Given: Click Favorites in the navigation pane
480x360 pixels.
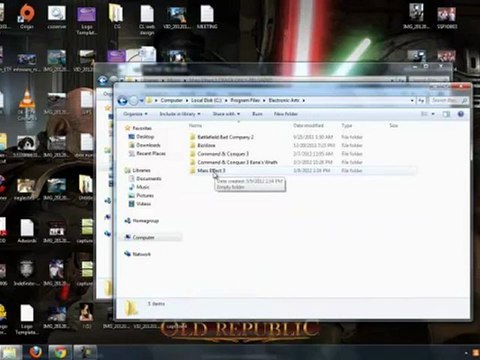Looking at the screenshot, I should [x=142, y=128].
